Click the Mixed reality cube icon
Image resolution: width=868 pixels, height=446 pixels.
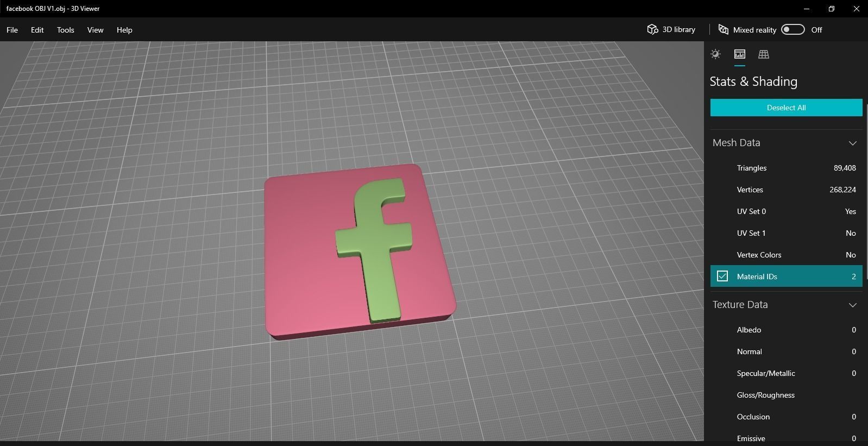coord(723,30)
